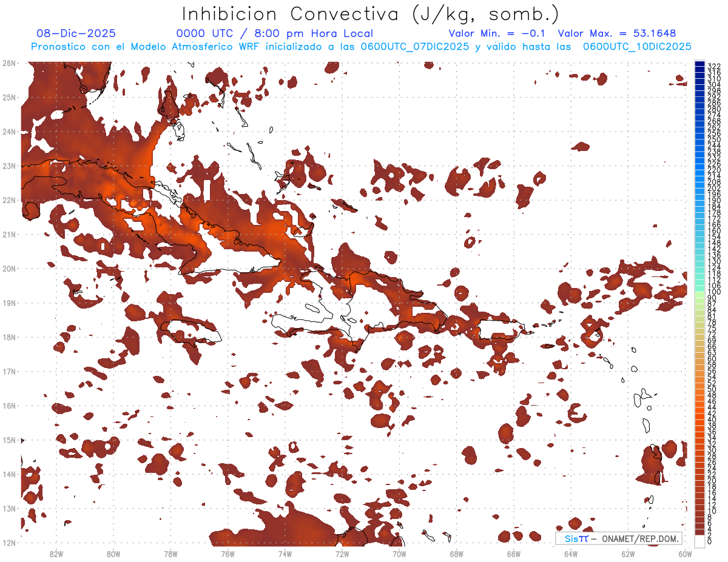Viewport: 728px width, 562px height.
Task: Click the 22N latitude label
Action: click(8, 200)
